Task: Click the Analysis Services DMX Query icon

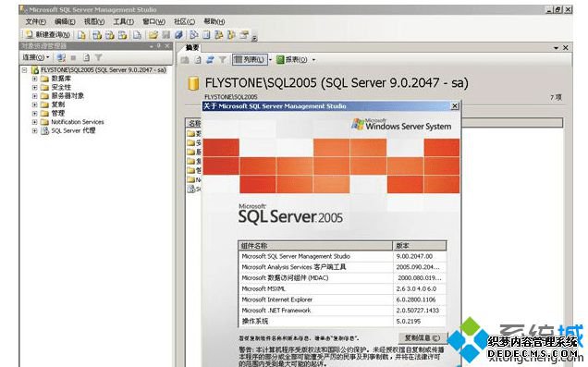Action: tap(110, 35)
